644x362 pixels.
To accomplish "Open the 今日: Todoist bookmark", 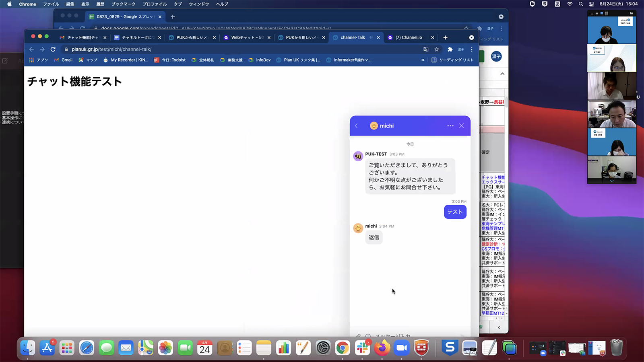I will [170, 60].
